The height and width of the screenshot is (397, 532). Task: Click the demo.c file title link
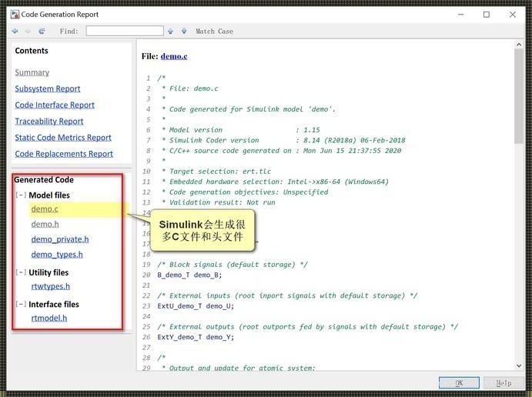[174, 56]
